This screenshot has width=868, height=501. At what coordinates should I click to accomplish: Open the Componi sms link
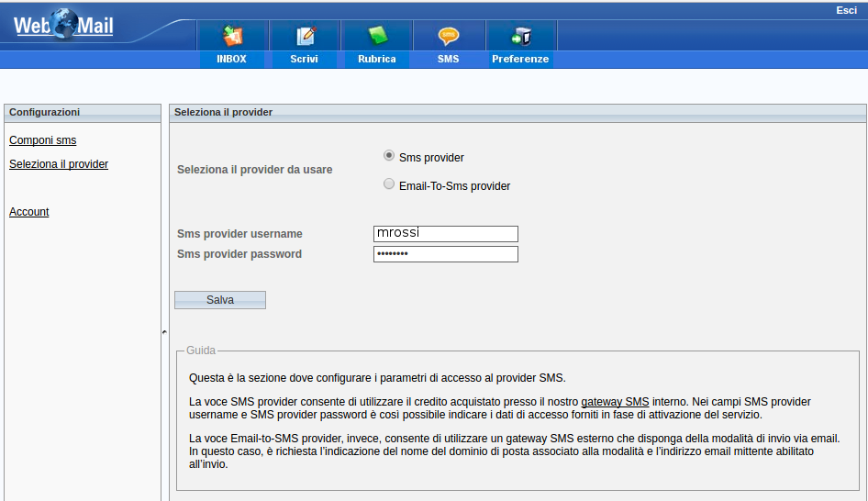click(42, 140)
